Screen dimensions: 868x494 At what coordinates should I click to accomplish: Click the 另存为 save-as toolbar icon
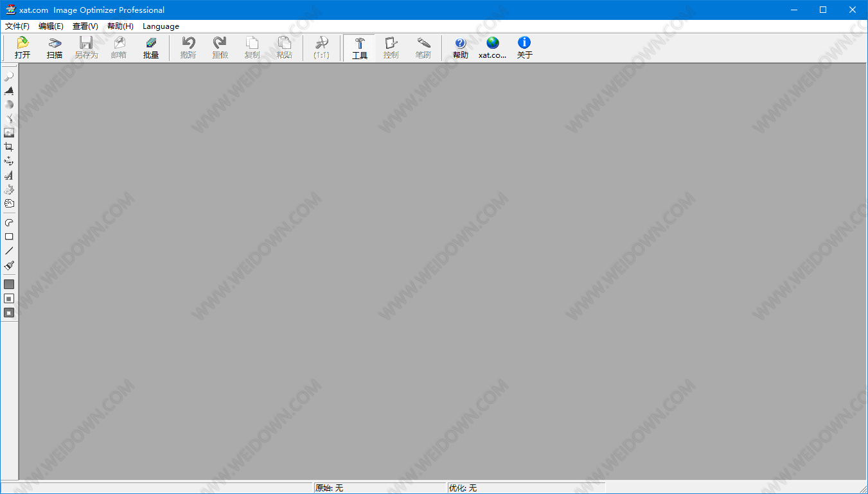click(86, 48)
